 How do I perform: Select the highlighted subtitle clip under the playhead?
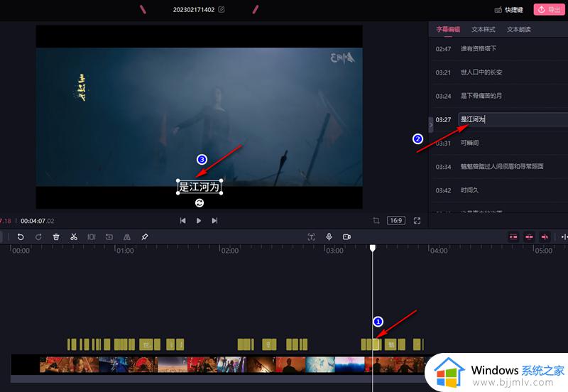click(x=377, y=344)
